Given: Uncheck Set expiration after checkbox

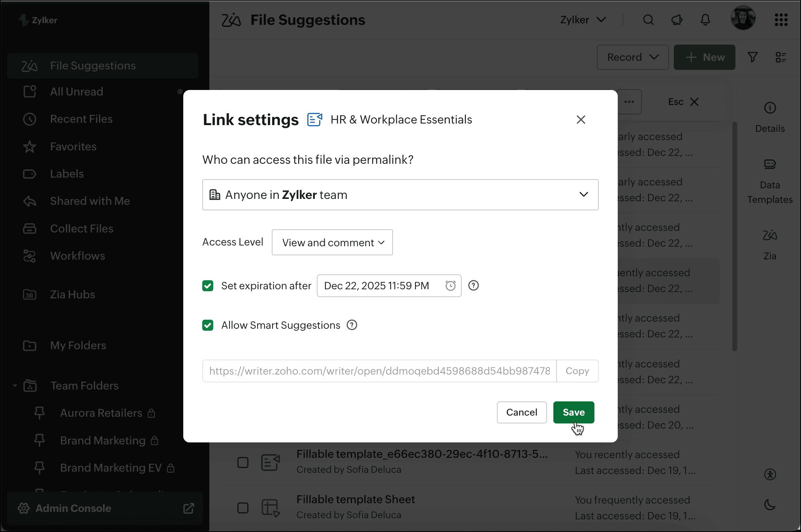Looking at the screenshot, I should pyautogui.click(x=208, y=286).
